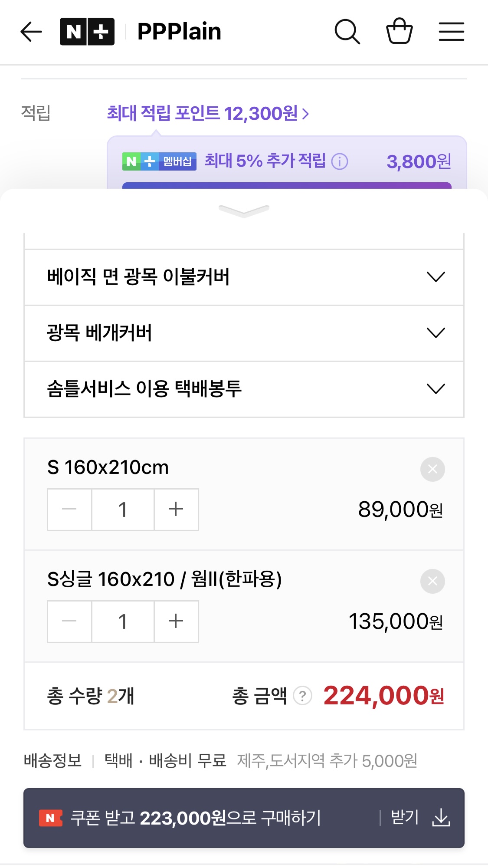This screenshot has width=488, height=868.
Task: Decrease quantity of S 160x210cm item
Action: tap(69, 510)
